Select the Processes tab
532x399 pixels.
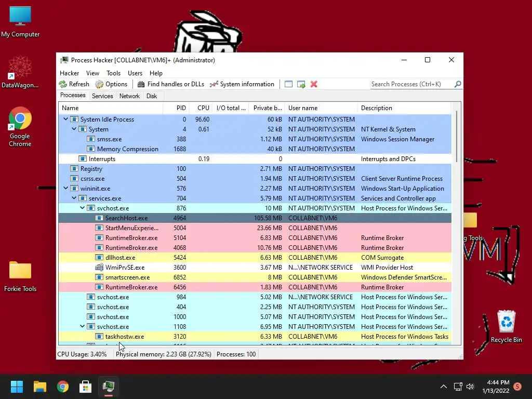click(73, 96)
